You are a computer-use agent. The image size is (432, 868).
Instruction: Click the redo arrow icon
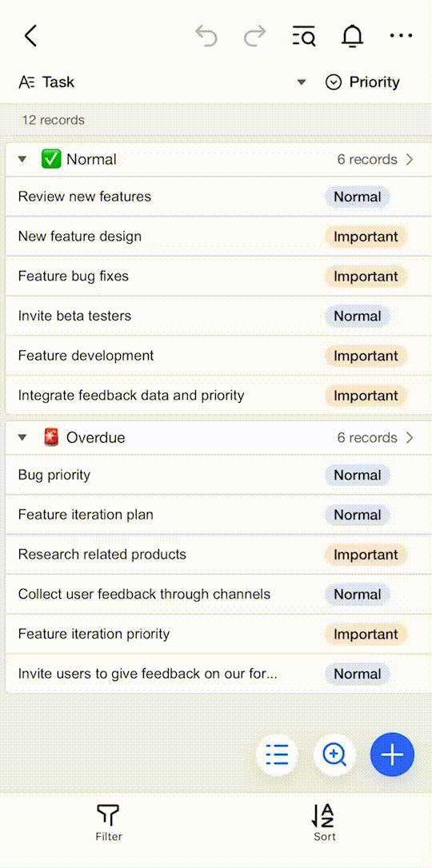tap(254, 36)
